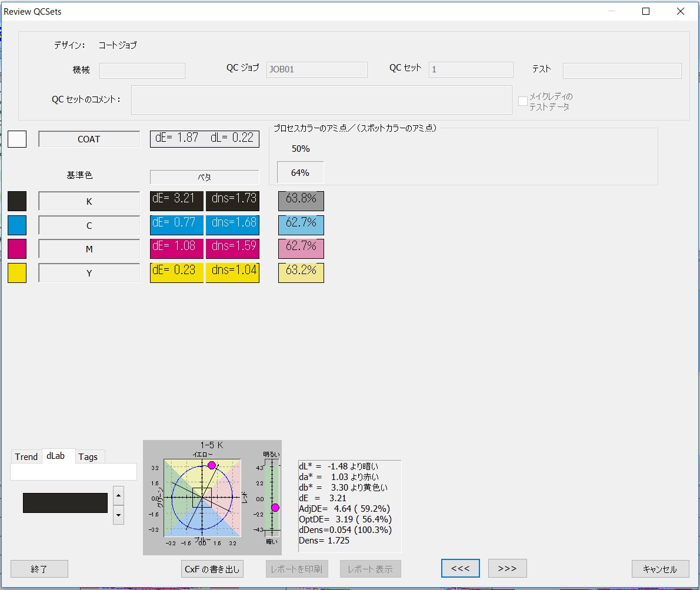Click Y 63.2% dot gain cell
The image size is (700, 590).
[301, 273]
